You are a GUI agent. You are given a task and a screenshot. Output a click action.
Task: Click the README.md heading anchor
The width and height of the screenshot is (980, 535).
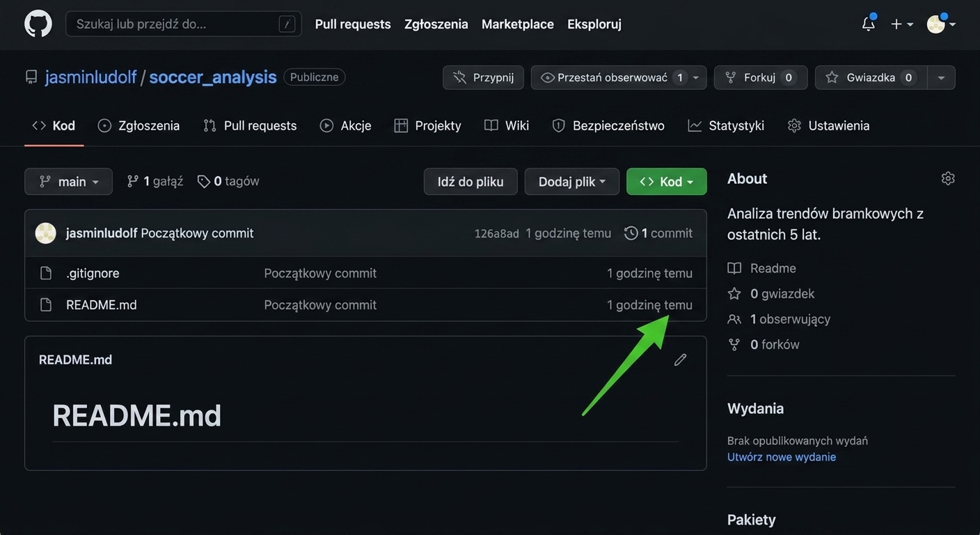click(x=136, y=415)
